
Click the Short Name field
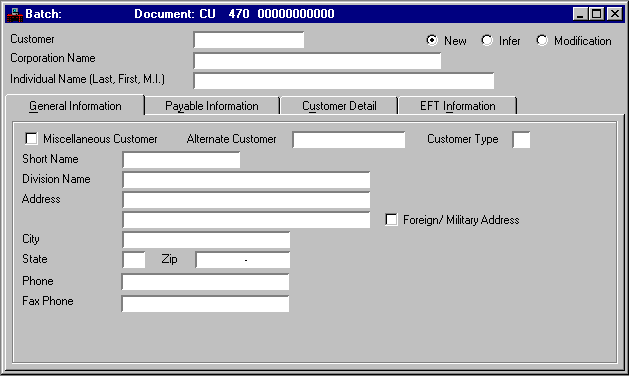click(x=181, y=160)
